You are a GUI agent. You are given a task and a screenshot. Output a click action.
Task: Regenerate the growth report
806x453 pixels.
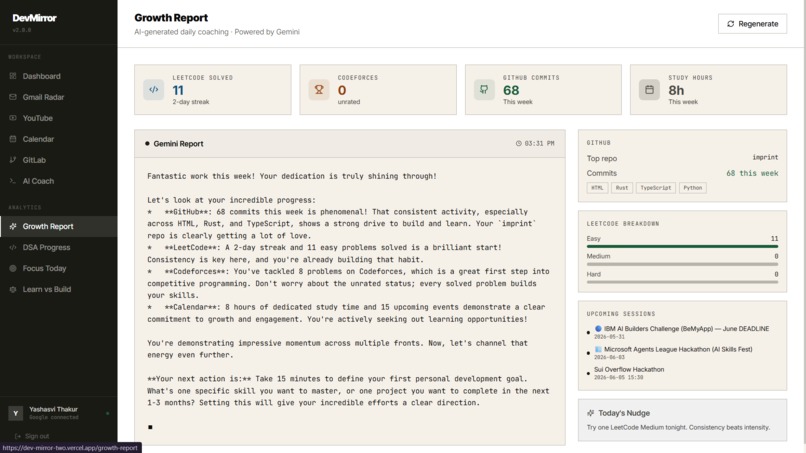(753, 24)
